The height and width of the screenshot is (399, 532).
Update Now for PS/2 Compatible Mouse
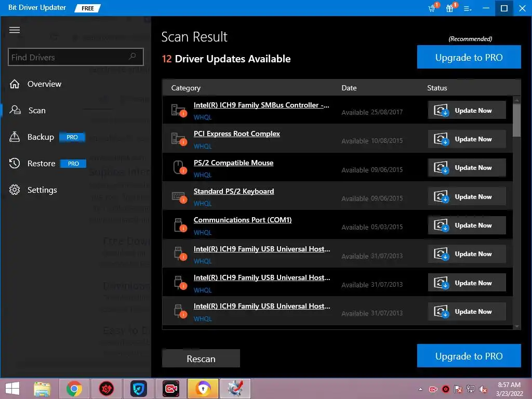point(467,168)
